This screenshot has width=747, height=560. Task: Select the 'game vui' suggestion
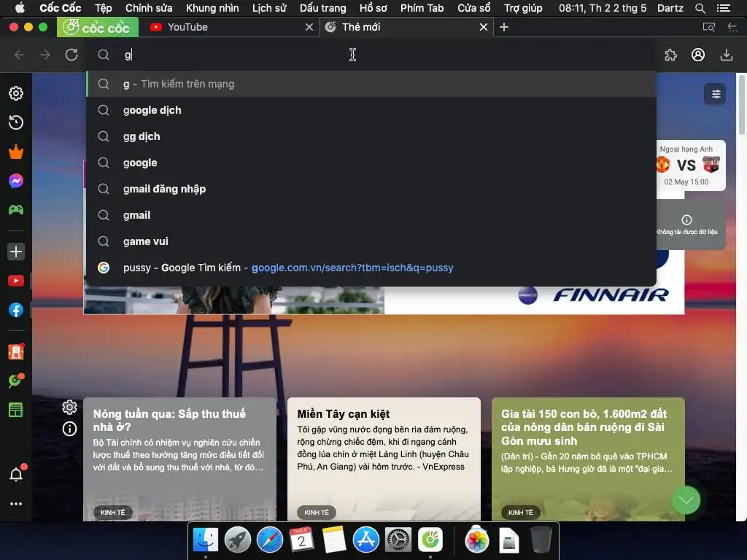(x=371, y=241)
